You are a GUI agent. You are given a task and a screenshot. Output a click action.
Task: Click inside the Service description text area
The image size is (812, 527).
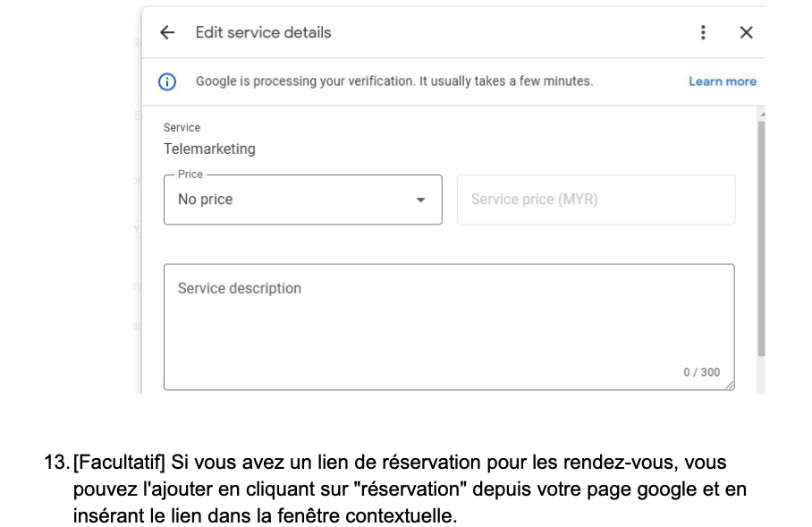[448, 327]
